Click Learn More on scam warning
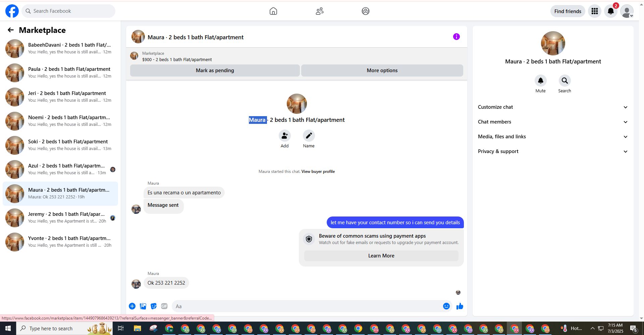644x335 pixels. 381,256
